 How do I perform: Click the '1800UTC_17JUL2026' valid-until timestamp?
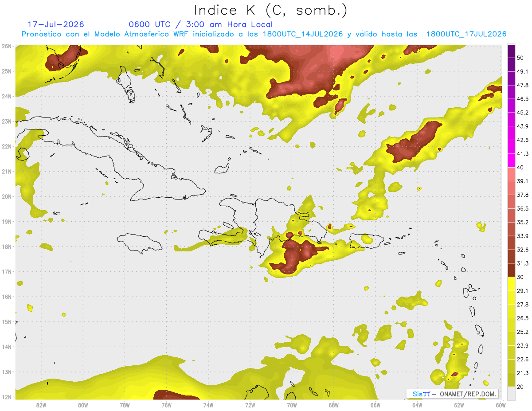click(466, 34)
